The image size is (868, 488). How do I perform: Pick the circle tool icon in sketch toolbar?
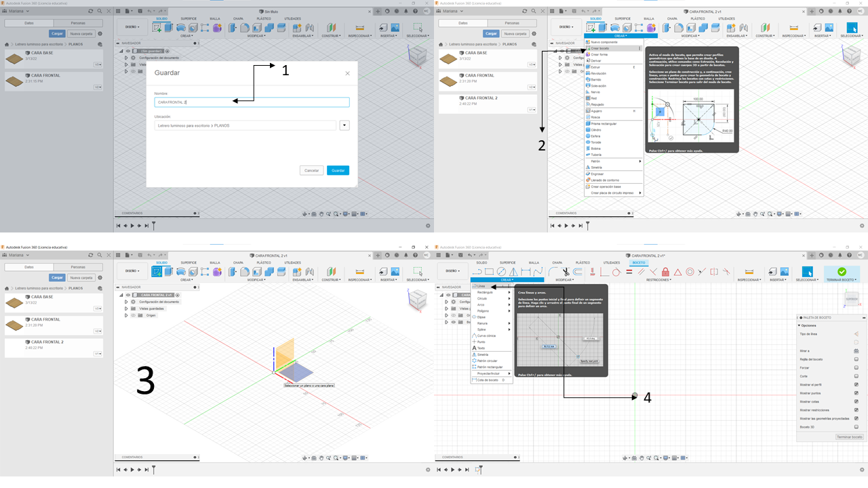pyautogui.click(x=502, y=272)
